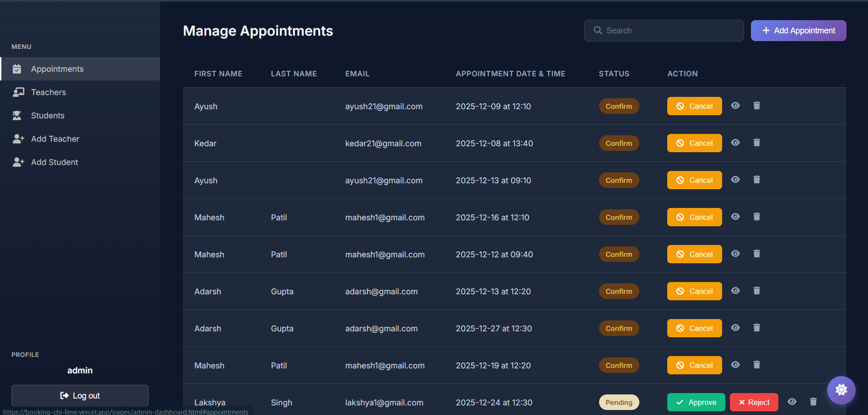
Task: View details of Adarsh's 2025-12-13 appointment
Action: point(735,291)
